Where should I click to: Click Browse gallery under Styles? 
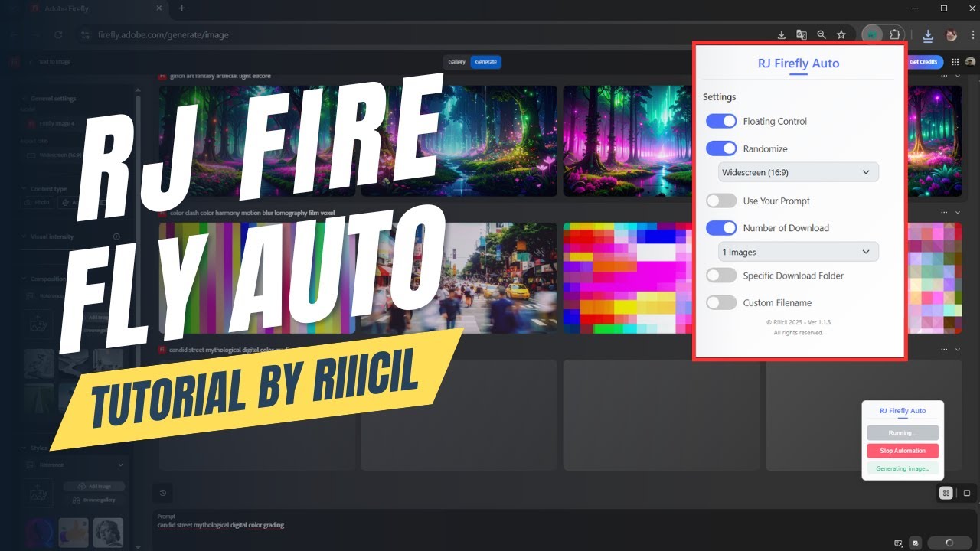(94, 500)
